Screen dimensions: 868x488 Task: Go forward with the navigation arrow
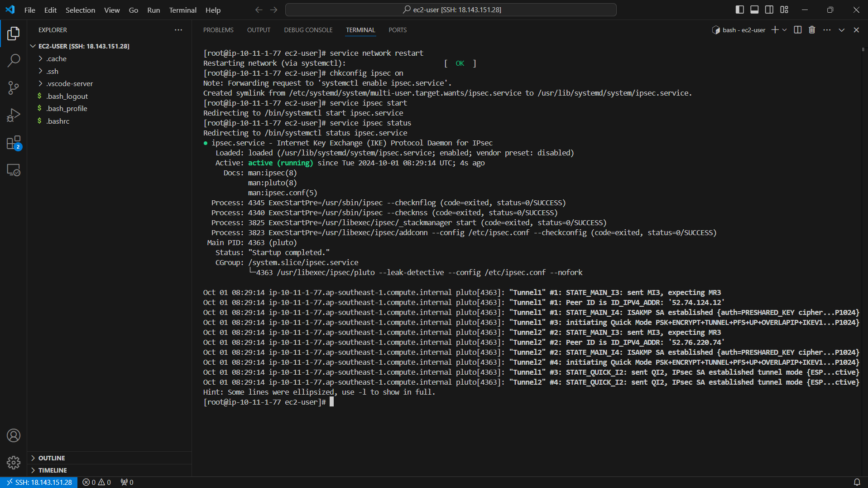pos(273,10)
